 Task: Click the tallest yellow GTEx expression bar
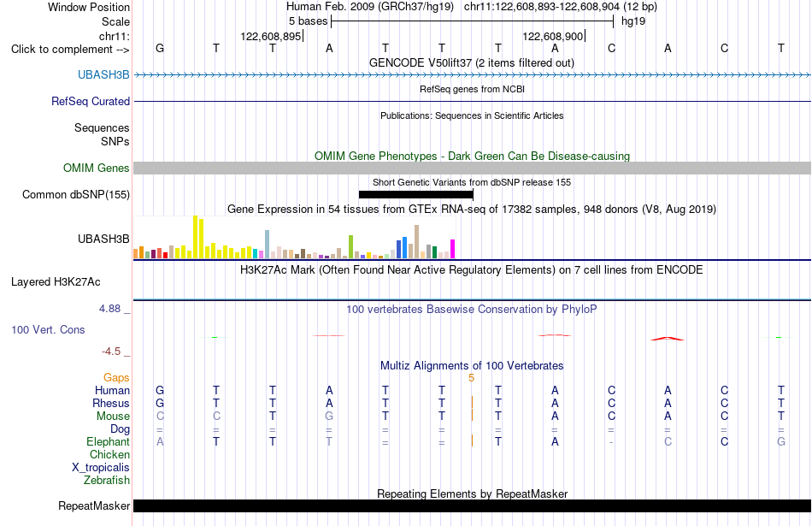pos(195,237)
